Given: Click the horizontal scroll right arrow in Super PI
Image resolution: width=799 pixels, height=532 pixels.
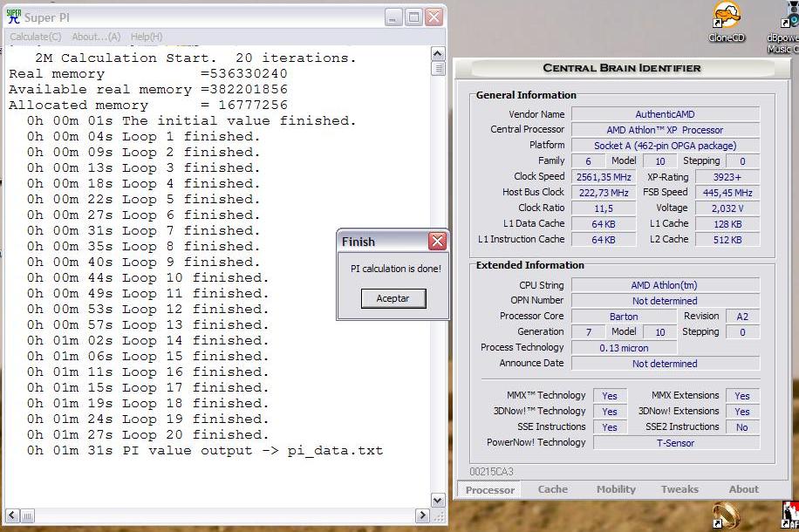Looking at the screenshot, I should click(423, 516).
